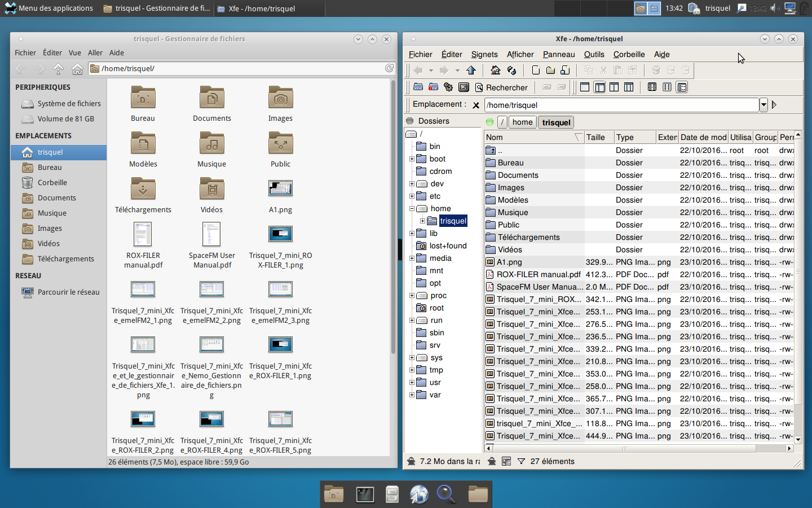Sort Xfe file list by Nom column

[x=534, y=137]
